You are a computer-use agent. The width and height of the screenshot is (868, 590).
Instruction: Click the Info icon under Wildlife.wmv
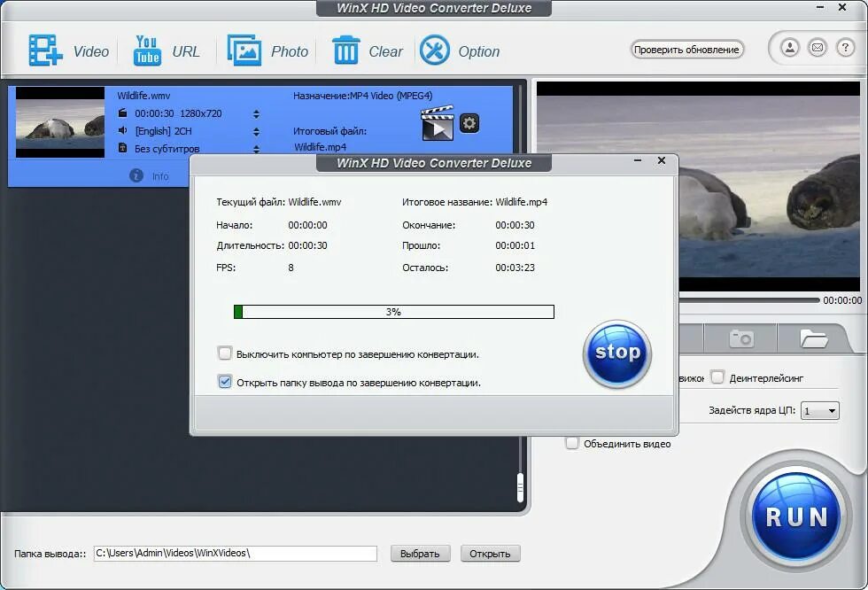[x=136, y=175]
